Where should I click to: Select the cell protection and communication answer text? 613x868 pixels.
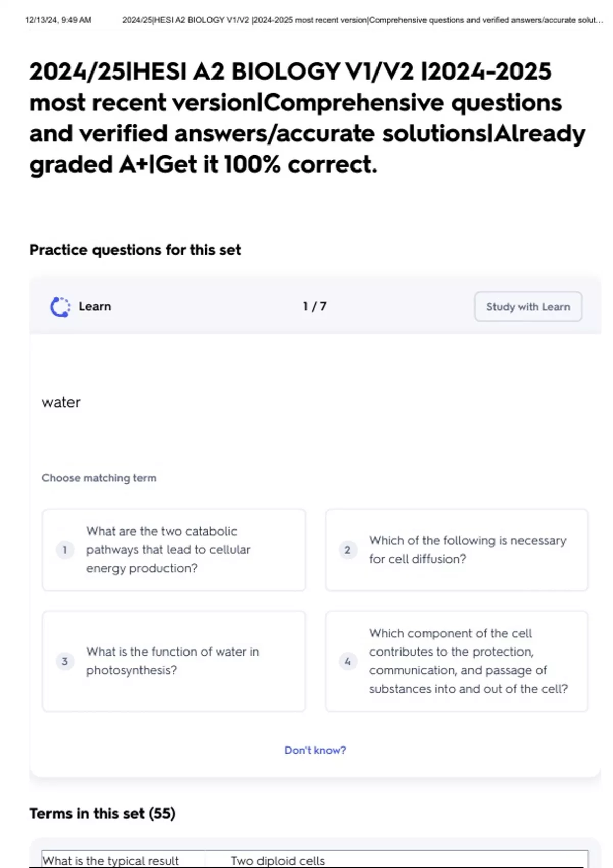pyautogui.click(x=468, y=661)
